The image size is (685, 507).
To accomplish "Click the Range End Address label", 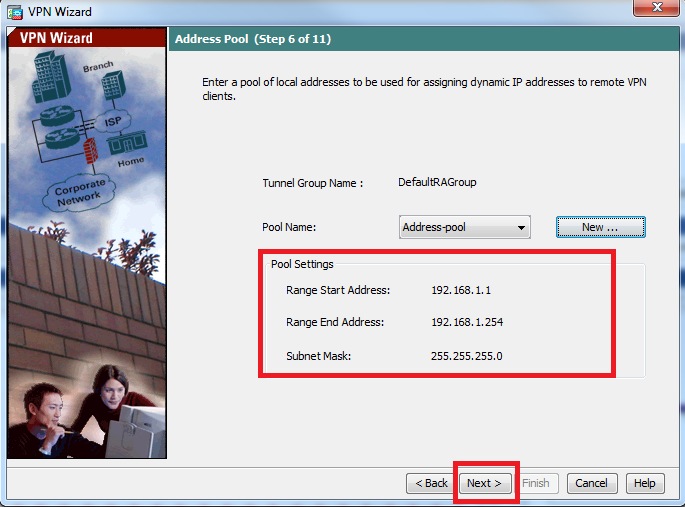I will (x=335, y=322).
